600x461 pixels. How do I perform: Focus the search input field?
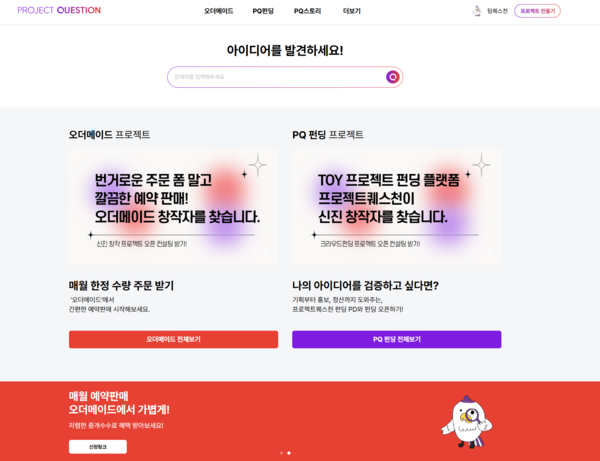(277, 77)
